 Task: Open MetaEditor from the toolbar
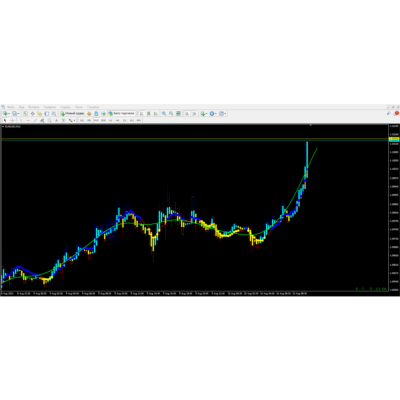tap(89, 114)
